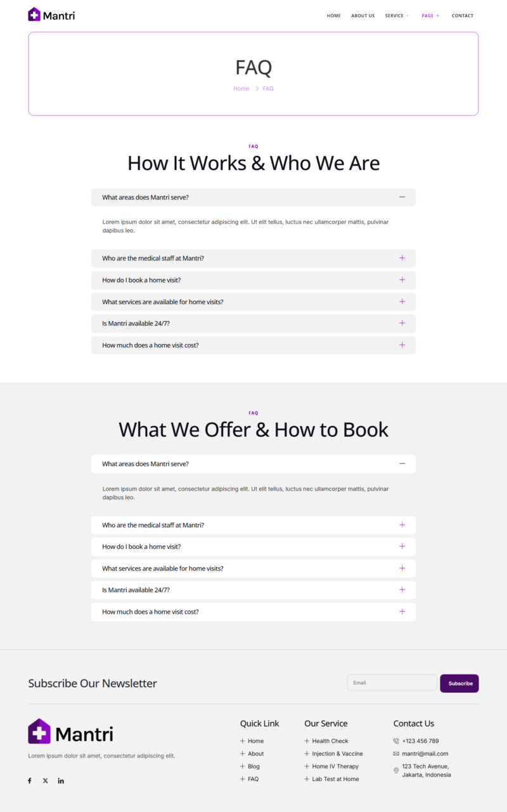Expand second section 'How much does a home visit cost?'

click(253, 612)
